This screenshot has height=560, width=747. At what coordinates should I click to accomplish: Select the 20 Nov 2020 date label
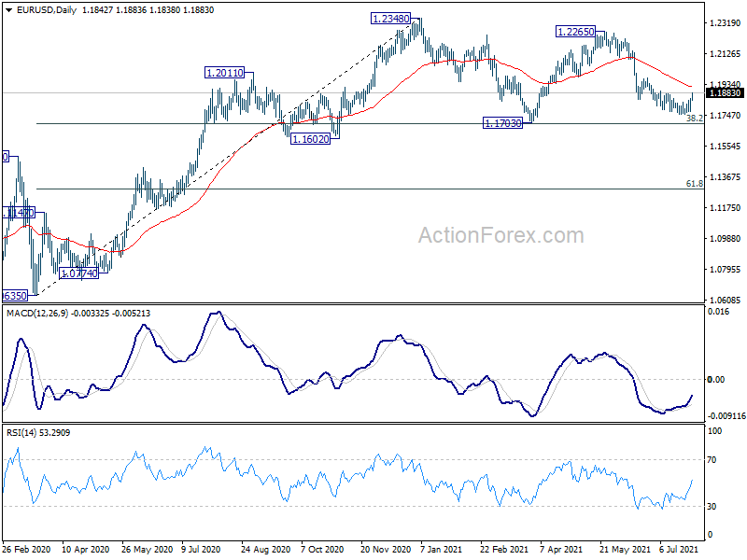click(x=386, y=549)
